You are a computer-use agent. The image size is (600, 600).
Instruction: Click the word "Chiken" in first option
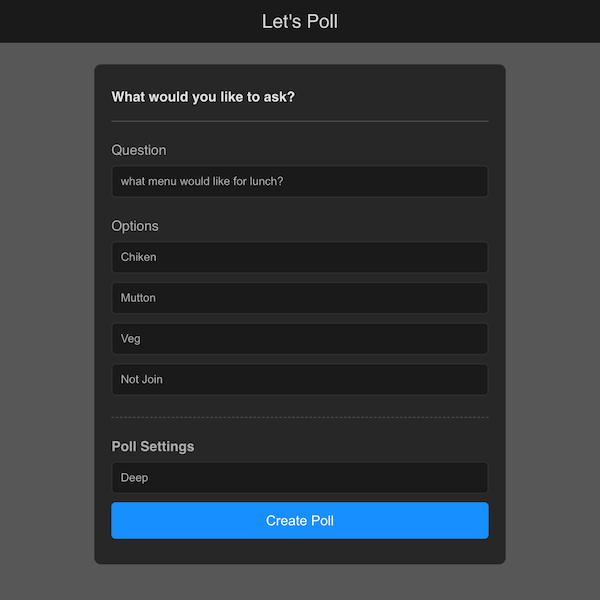(x=139, y=257)
